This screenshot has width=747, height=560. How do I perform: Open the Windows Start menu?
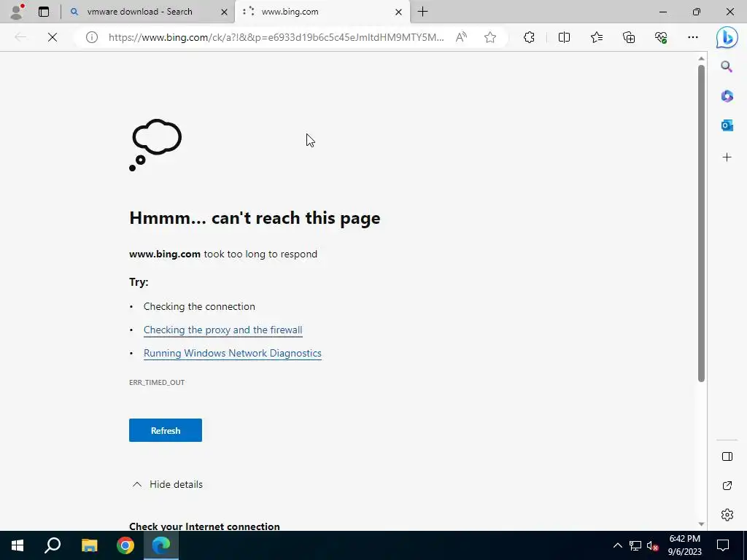click(x=18, y=545)
